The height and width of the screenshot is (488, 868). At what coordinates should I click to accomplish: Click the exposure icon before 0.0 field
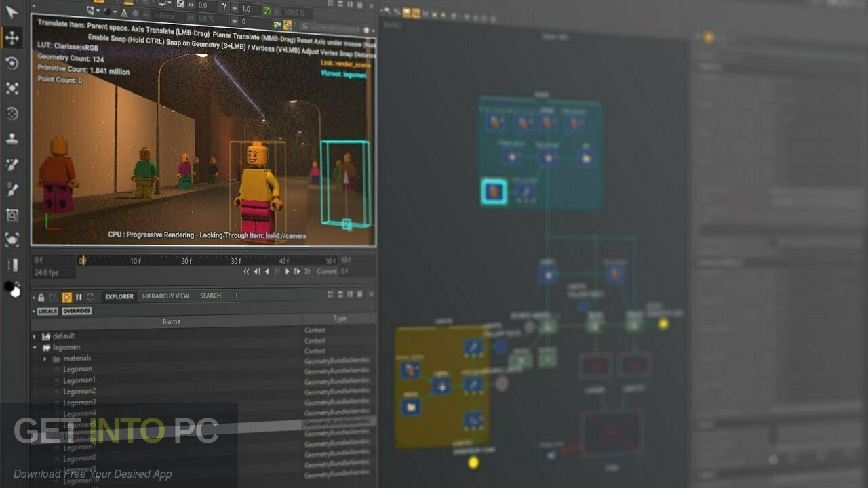(180, 5)
